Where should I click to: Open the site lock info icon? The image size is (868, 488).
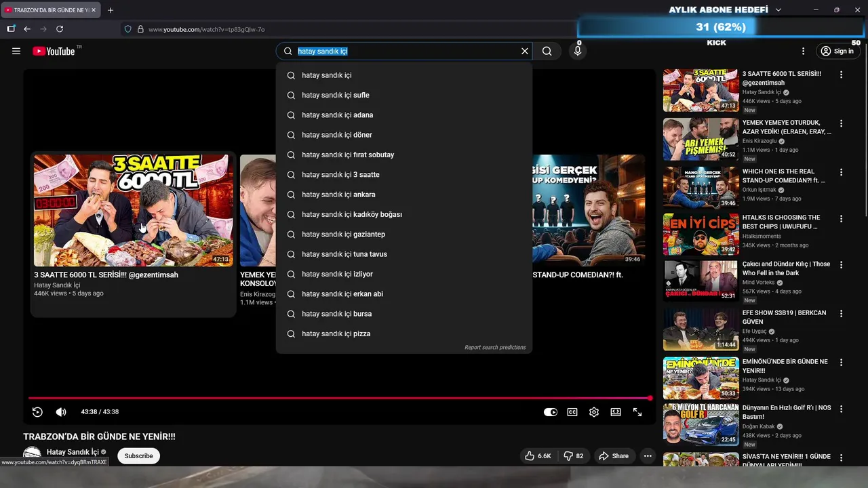pos(140,29)
